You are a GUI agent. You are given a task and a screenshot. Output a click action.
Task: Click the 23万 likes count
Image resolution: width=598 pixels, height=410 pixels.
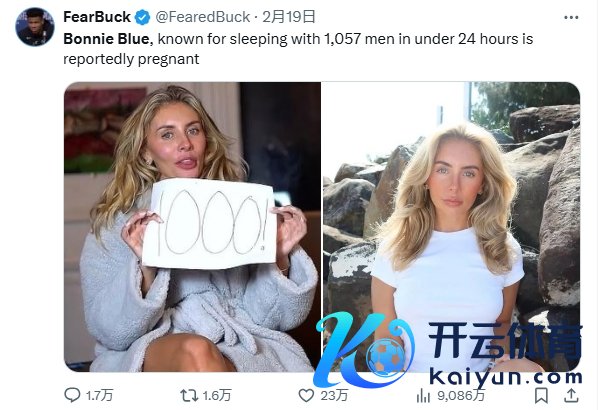point(334,396)
